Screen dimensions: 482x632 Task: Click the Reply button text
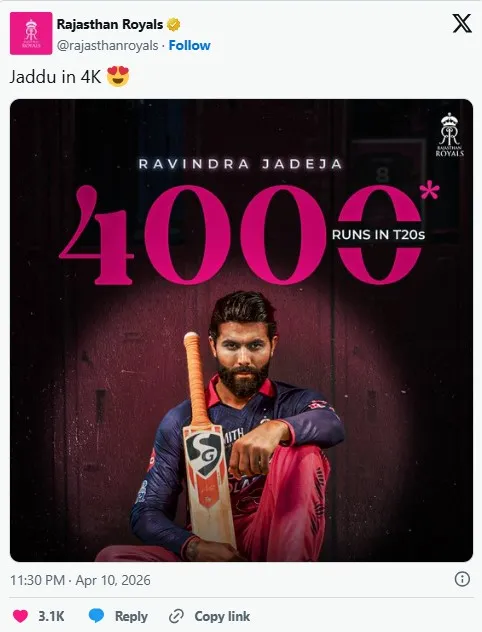coord(131,616)
